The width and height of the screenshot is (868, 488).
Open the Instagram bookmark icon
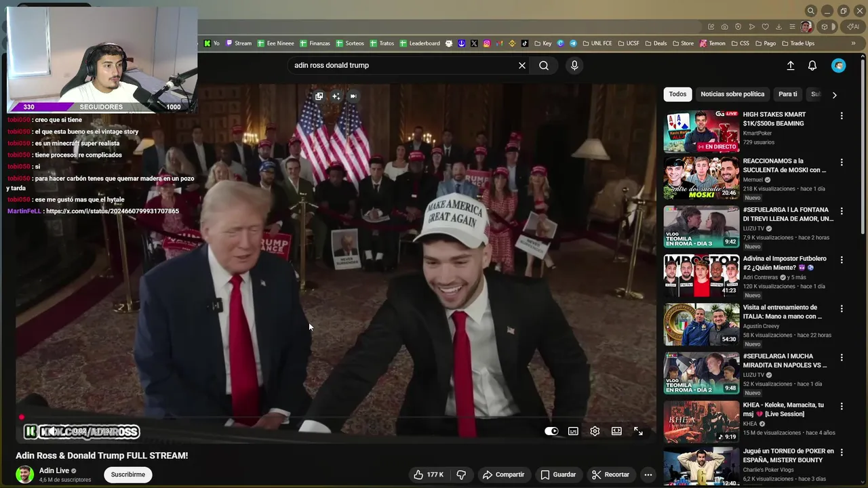coord(487,43)
